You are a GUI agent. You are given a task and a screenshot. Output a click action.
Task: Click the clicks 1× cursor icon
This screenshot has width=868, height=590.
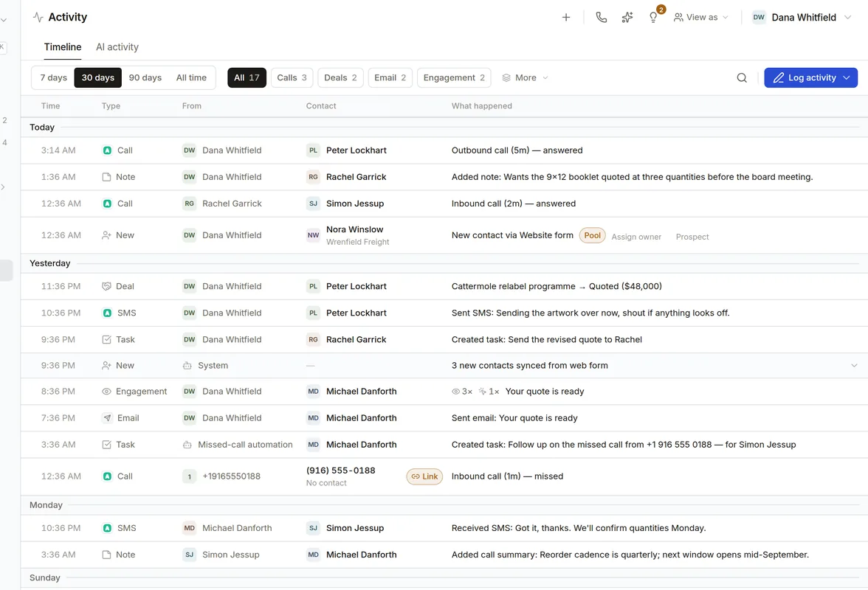point(482,392)
